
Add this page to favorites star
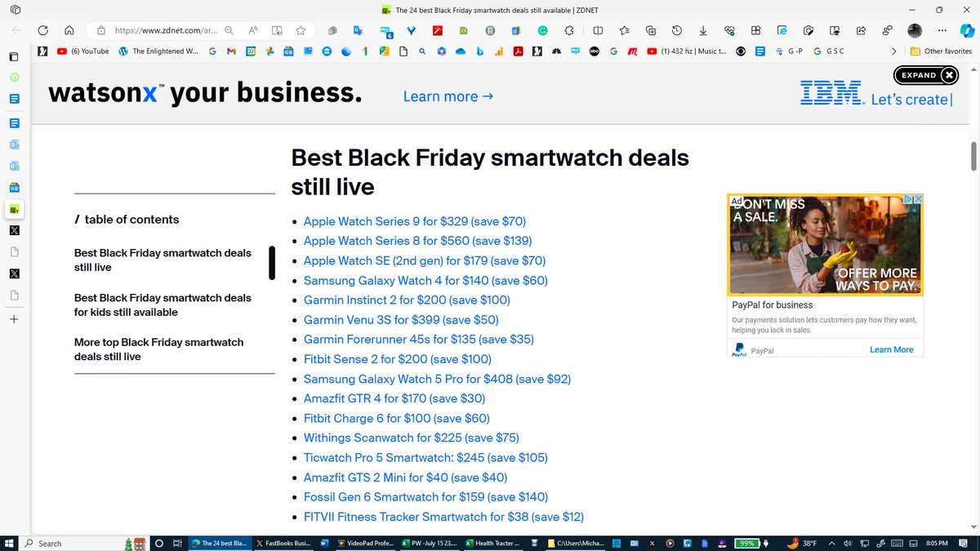(301, 30)
